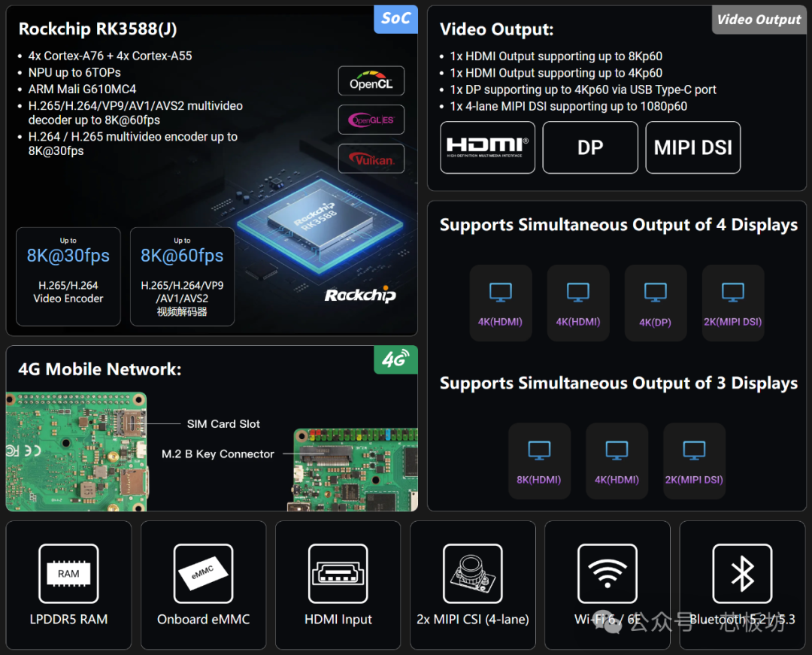Viewport: 812px width, 655px height.
Task: Click the HDMI port icon
Action: (x=338, y=574)
